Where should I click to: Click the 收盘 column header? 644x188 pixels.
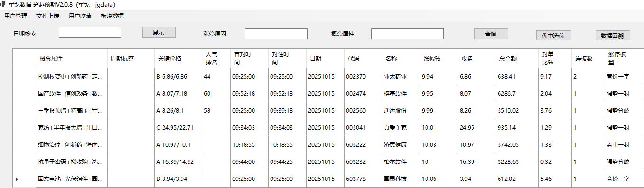pos(477,59)
